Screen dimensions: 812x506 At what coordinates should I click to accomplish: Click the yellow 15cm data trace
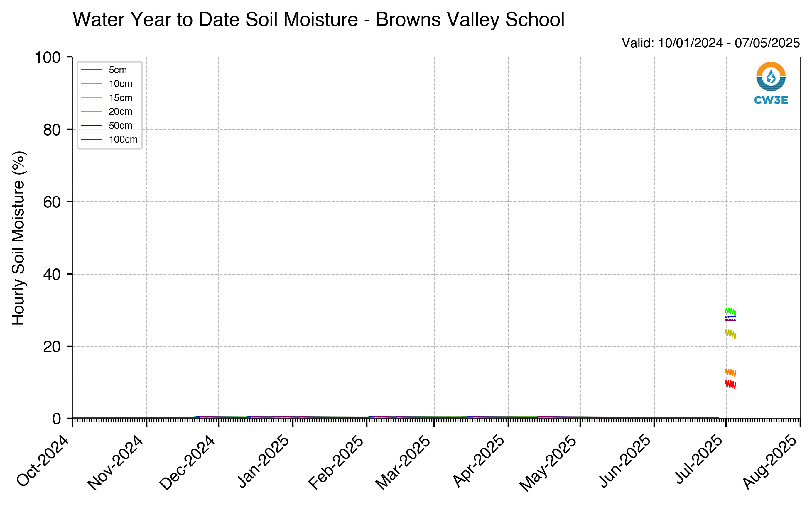(x=730, y=334)
